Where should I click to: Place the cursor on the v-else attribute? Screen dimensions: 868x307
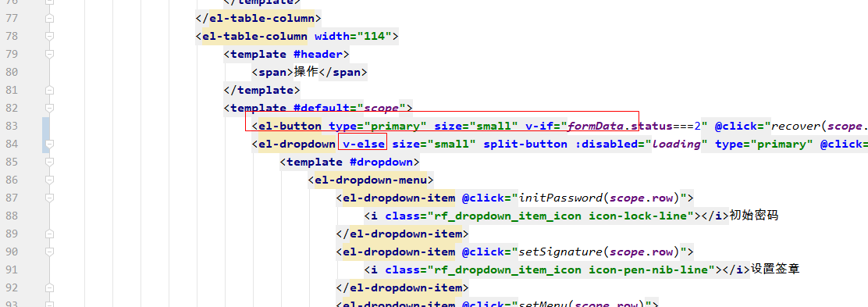(364, 144)
